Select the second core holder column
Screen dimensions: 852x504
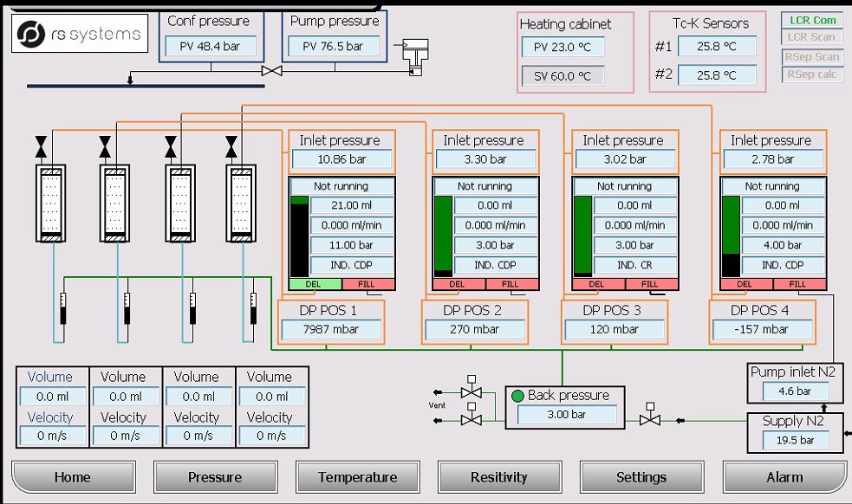point(114,204)
